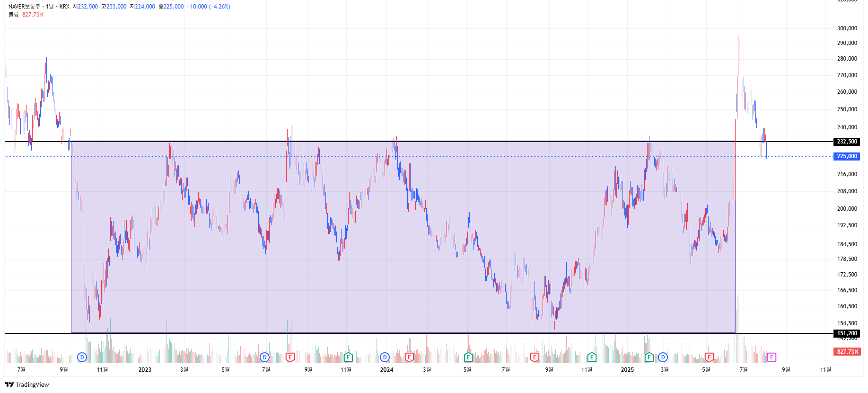Image resolution: width=868 pixels, height=393 pixels.
Task: Click the 240,000 price axis label
Action: pyautogui.click(x=847, y=127)
